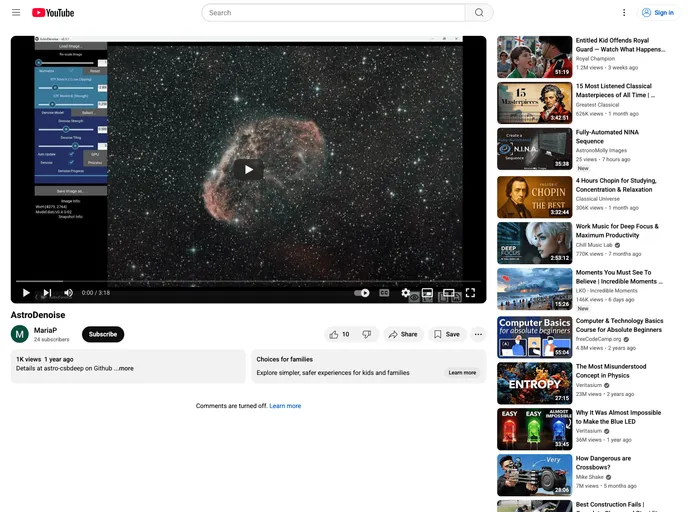Click Greatest Classical channel name
688x512 pixels.
(597, 105)
